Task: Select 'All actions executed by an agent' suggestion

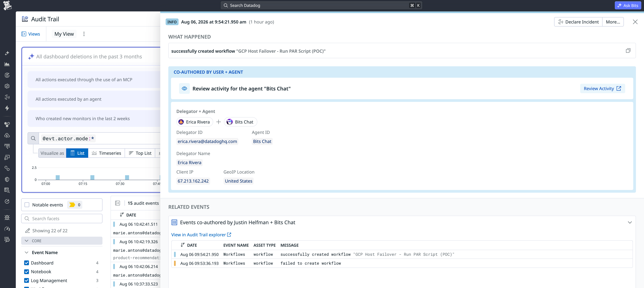Action: (94, 99)
